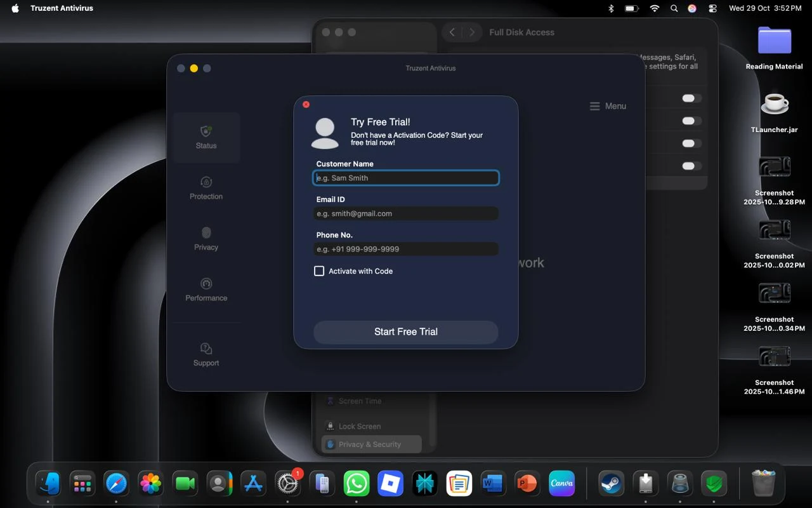Image resolution: width=812 pixels, height=508 pixels.
Task: Toggle the last Full Disk Access switch
Action: (691, 166)
